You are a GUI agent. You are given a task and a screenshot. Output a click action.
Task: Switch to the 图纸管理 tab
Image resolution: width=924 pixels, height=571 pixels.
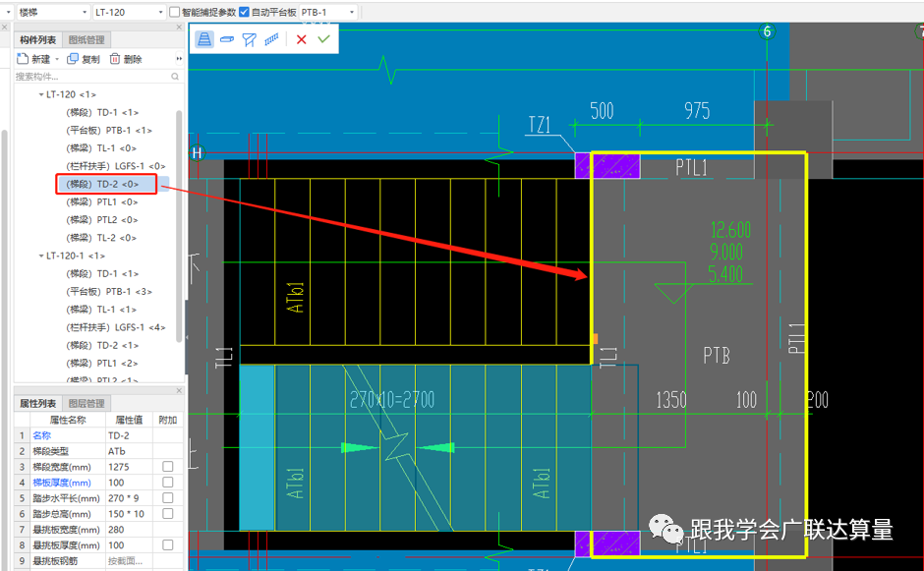click(x=87, y=39)
